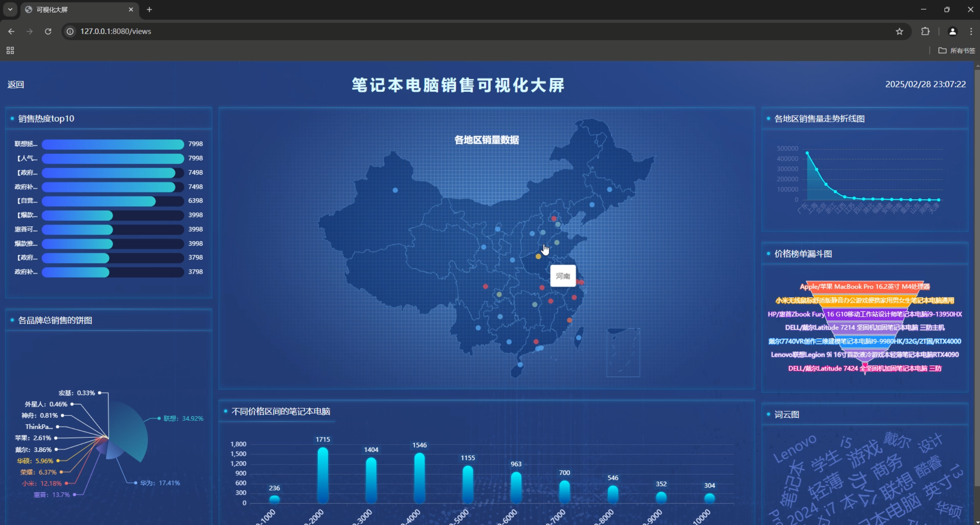Click the 宏碁 0.33% pie label

click(77, 393)
